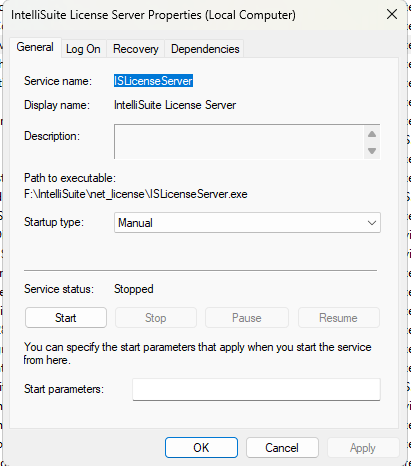Click the Service name label
The image size is (411, 466).
(58, 81)
